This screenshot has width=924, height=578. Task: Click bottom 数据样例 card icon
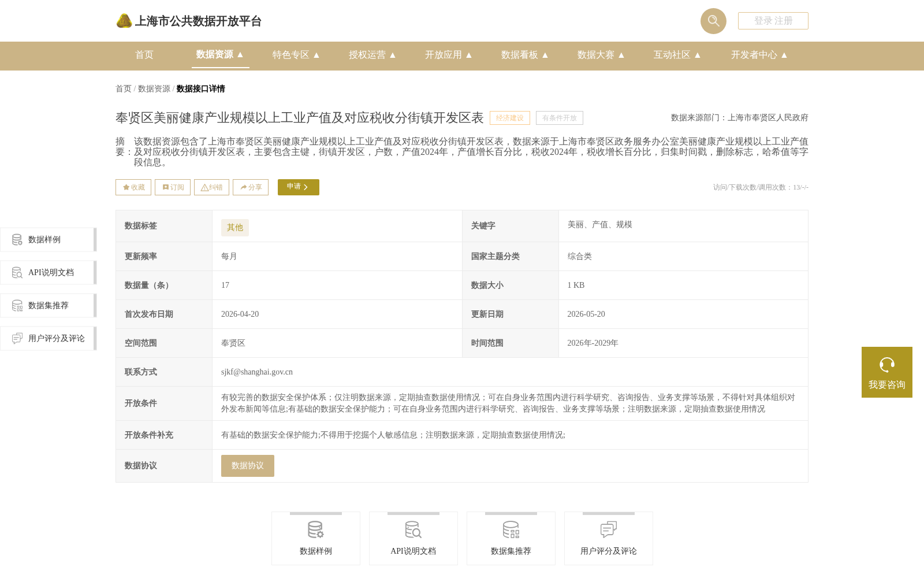click(316, 529)
